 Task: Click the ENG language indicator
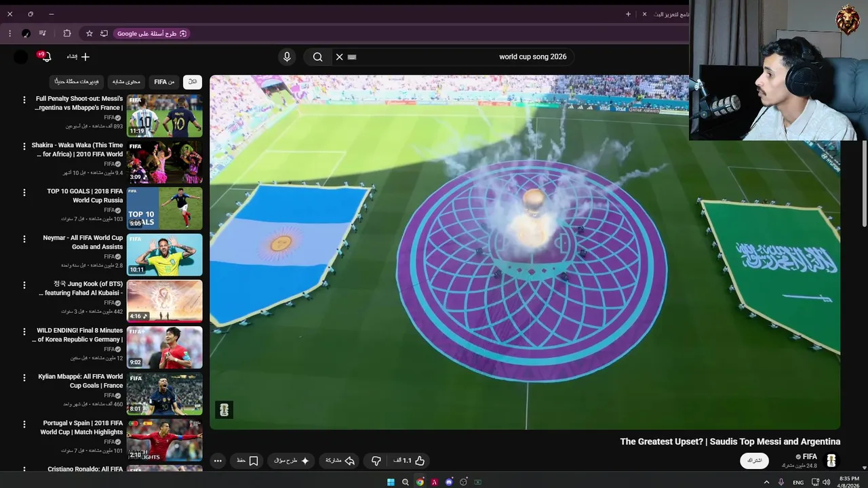click(798, 482)
